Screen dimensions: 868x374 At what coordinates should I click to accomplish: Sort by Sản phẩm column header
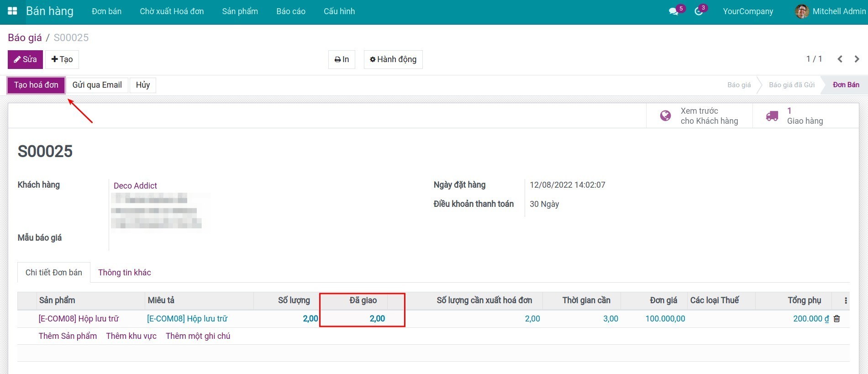click(x=90, y=300)
